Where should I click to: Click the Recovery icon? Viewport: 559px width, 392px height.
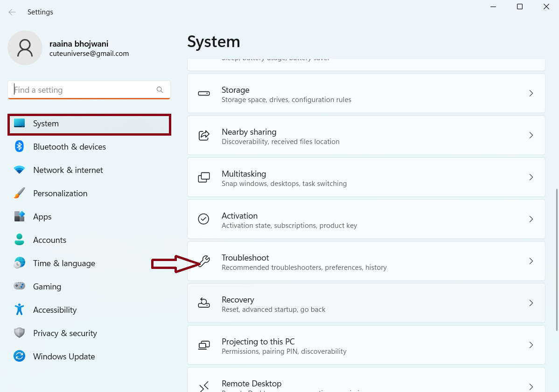tap(204, 303)
